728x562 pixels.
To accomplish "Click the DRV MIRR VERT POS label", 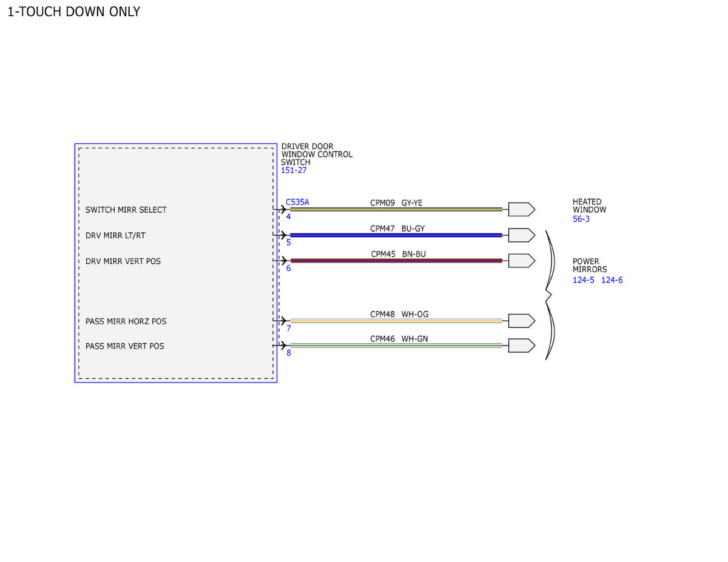I will [x=123, y=261].
